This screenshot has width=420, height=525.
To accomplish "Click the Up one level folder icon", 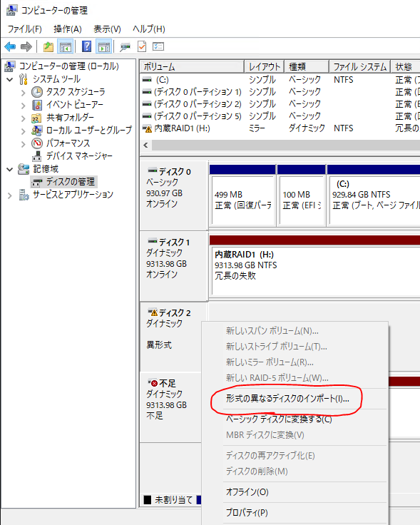I will 48,47.
